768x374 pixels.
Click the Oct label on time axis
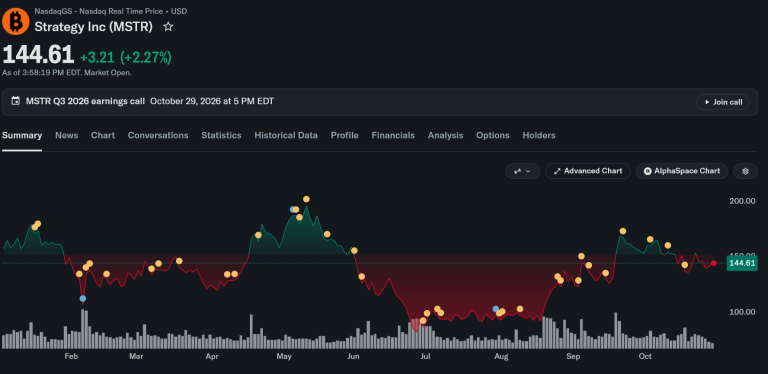click(645, 356)
